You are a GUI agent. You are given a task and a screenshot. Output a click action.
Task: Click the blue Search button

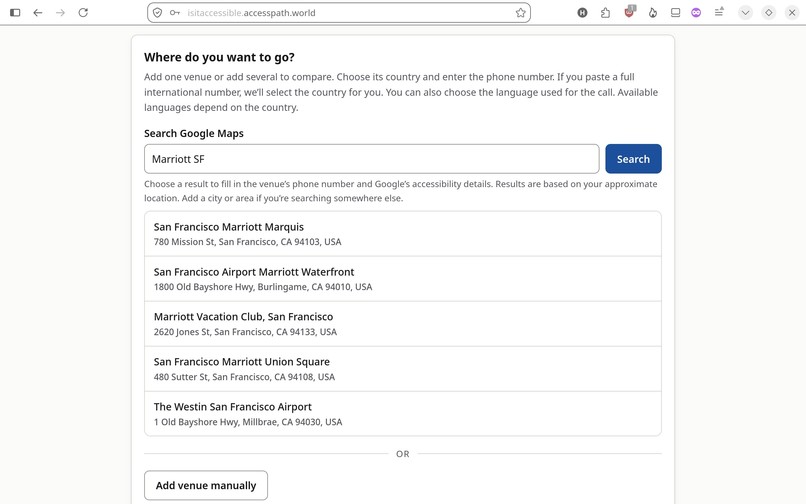click(633, 159)
